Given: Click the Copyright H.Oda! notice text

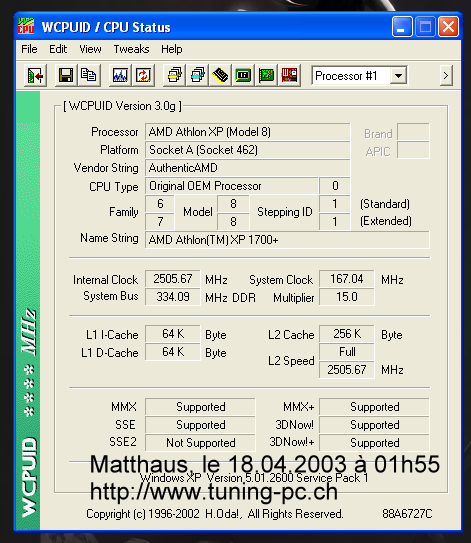Looking at the screenshot, I should tap(215, 514).
